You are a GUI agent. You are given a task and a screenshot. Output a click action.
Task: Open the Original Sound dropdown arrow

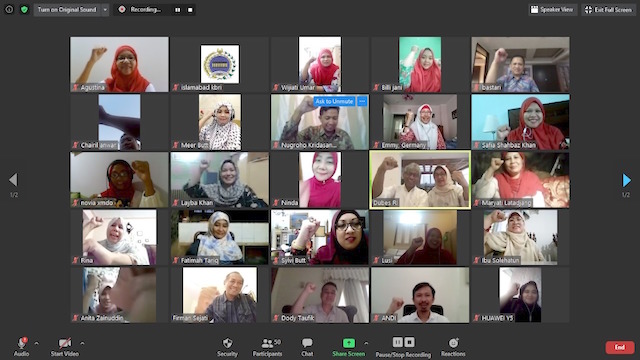pyautogui.click(x=105, y=9)
